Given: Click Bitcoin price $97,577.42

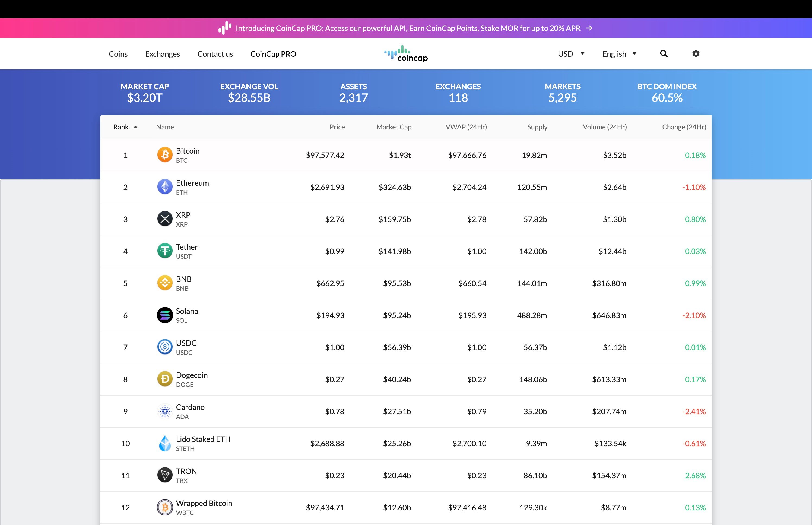Looking at the screenshot, I should (x=325, y=155).
